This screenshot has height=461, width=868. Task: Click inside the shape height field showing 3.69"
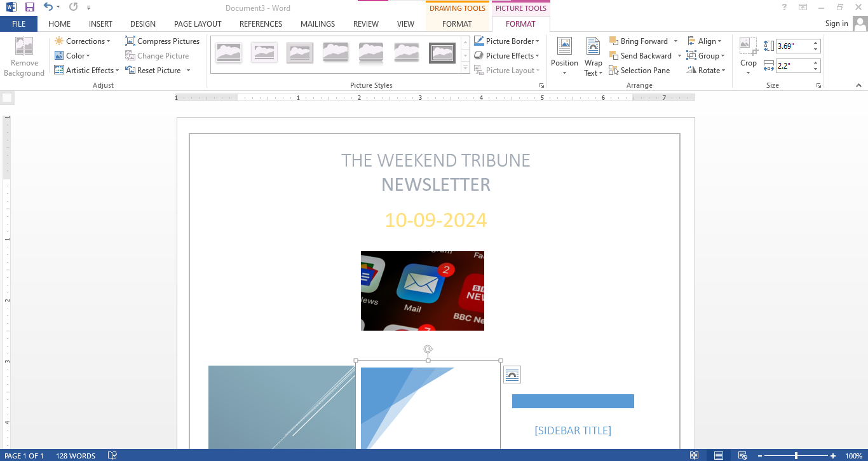pos(794,45)
